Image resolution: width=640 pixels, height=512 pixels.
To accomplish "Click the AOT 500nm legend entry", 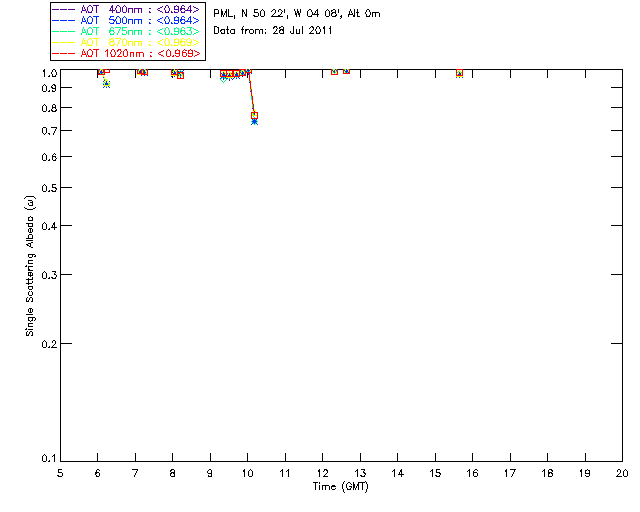I will coord(127,20).
